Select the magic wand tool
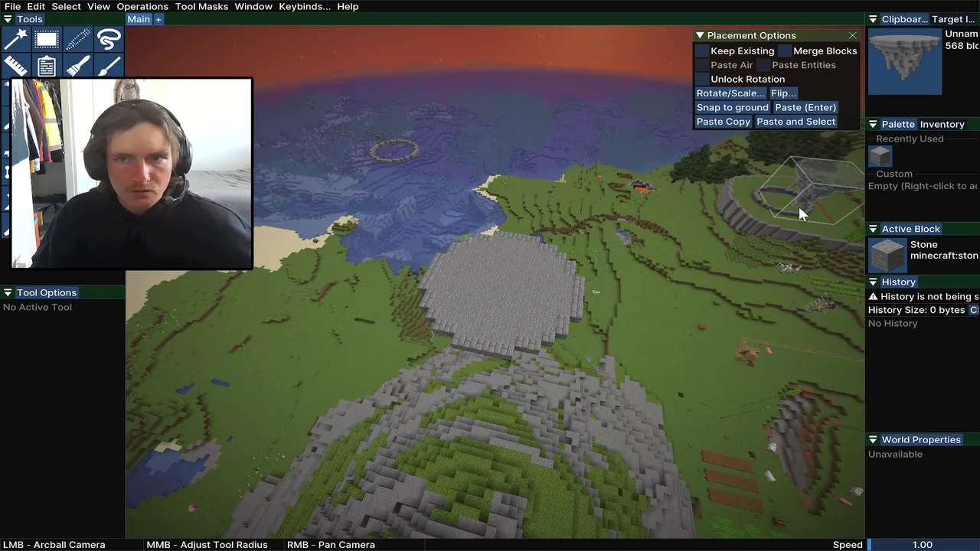The width and height of the screenshot is (980, 551). (x=15, y=38)
